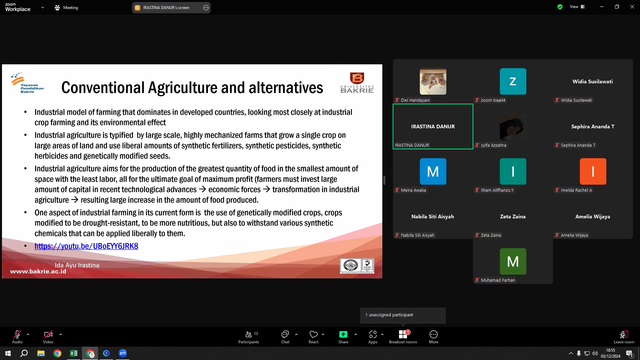This screenshot has height=360, width=640.
Task: Select Dwi Handayani's video thumbnail
Action: tap(433, 82)
